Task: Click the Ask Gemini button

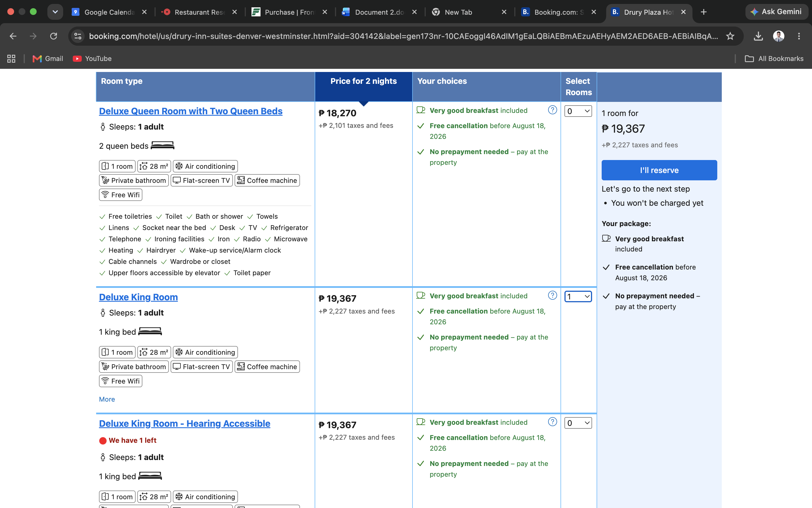Action: [x=776, y=12]
